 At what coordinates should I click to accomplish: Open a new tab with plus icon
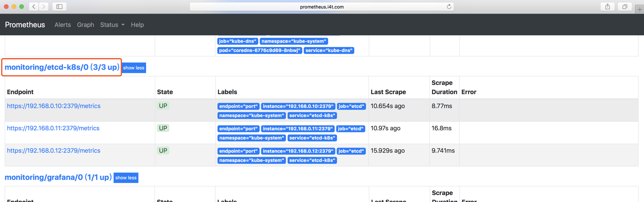coord(639,9)
